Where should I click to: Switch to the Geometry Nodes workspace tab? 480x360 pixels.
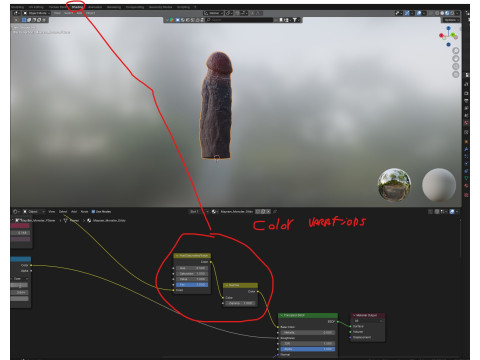[160, 7]
